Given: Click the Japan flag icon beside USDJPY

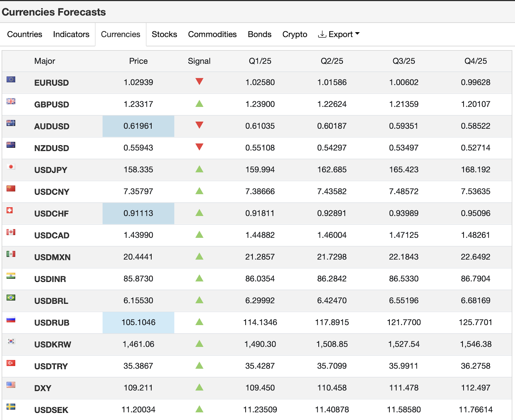Looking at the screenshot, I should [x=11, y=167].
